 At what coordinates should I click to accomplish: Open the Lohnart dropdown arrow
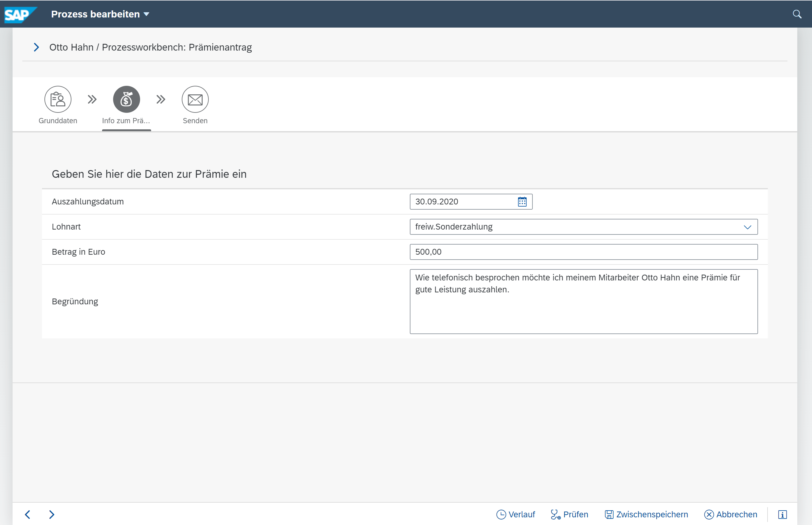747,227
